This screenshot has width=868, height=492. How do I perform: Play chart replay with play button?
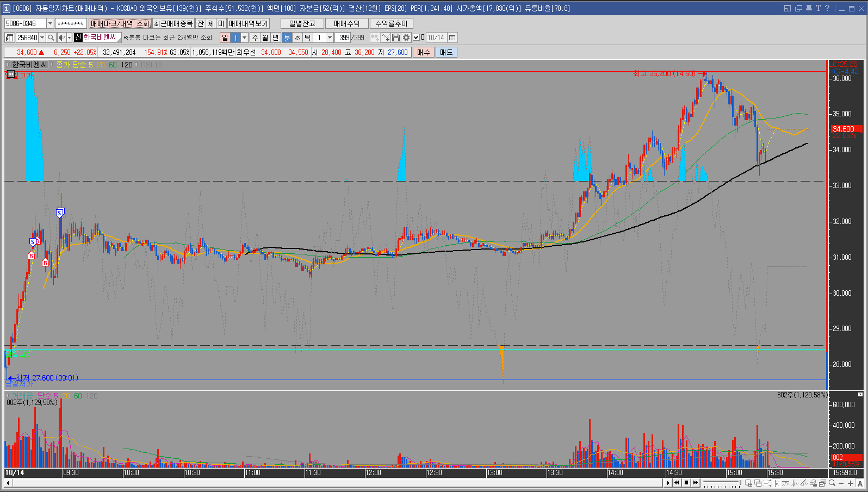pyautogui.click(x=668, y=483)
